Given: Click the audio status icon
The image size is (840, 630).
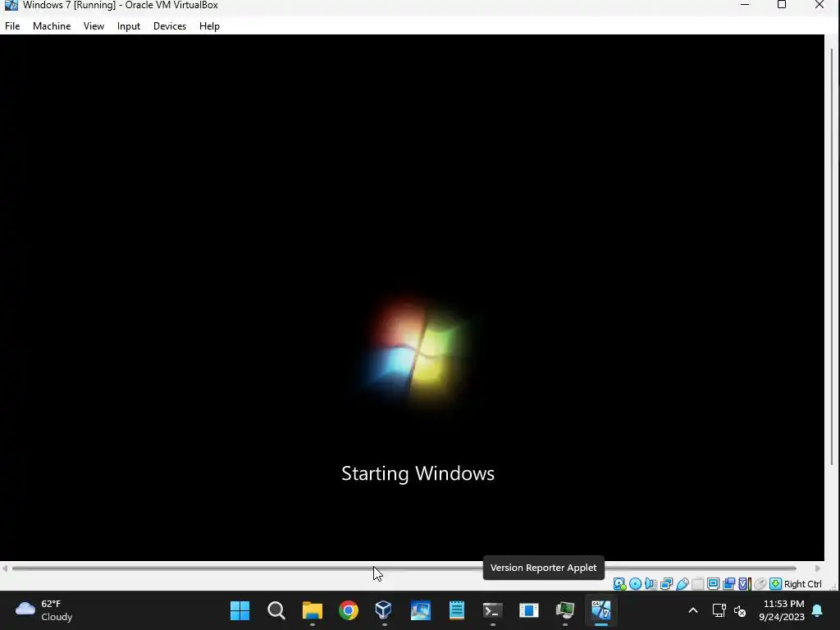Looking at the screenshot, I should pos(651,584).
